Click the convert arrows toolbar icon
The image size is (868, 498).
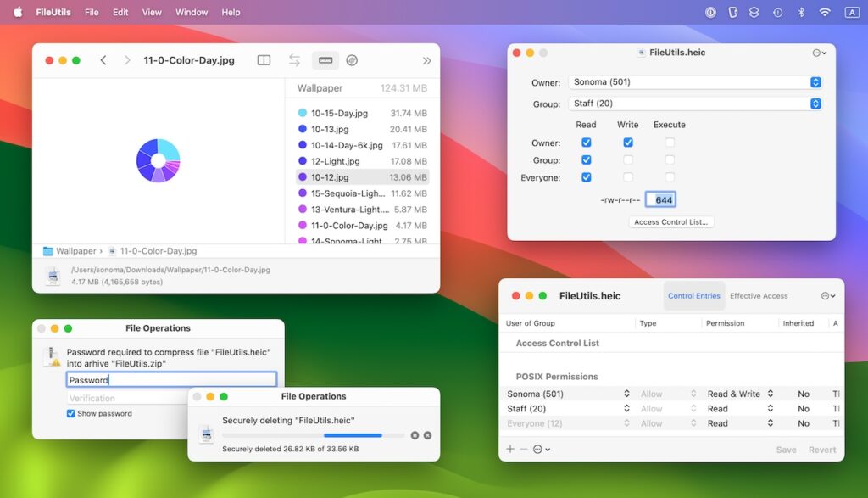pos(294,60)
